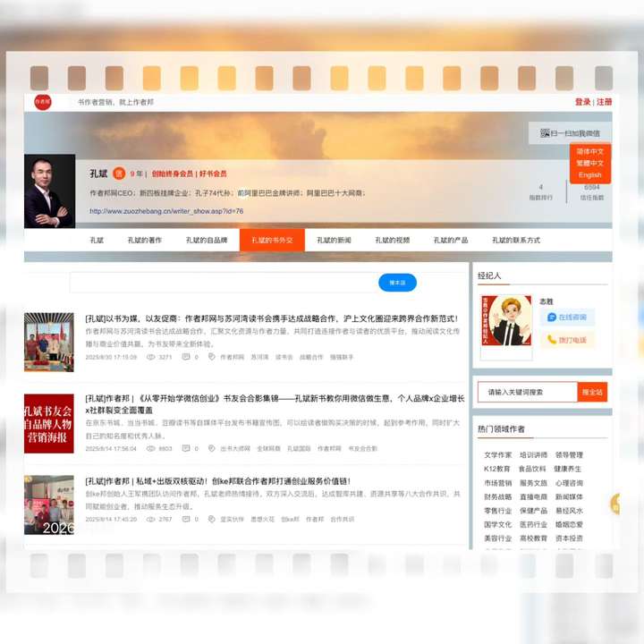Viewport: 644px width, 644px height.
Task: Open the 苏河湾读书会 article thumbnail
Action: tap(49, 342)
